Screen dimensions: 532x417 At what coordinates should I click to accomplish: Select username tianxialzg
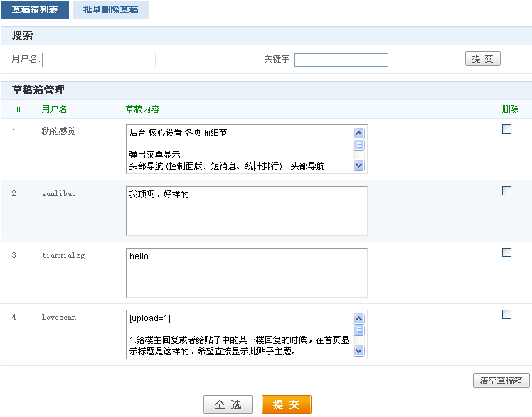(x=63, y=256)
